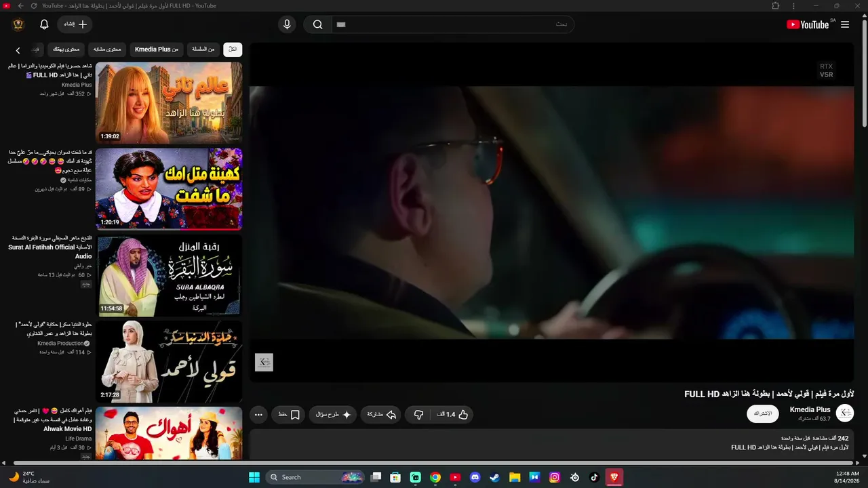Open the Kmedia Plus channel name link
The height and width of the screenshot is (488, 868).
[810, 409]
